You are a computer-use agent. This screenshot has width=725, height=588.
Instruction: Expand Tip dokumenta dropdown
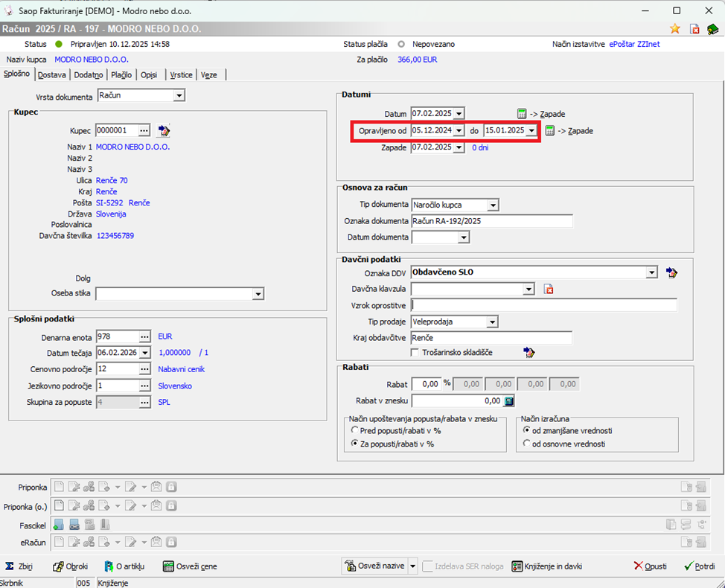coord(493,205)
